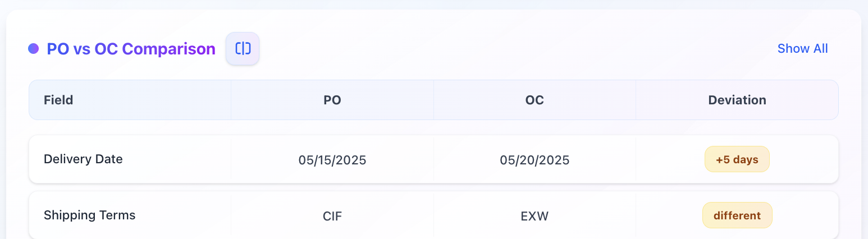Image resolution: width=868 pixels, height=239 pixels.
Task: Select the Deviation column header
Action: 737,100
